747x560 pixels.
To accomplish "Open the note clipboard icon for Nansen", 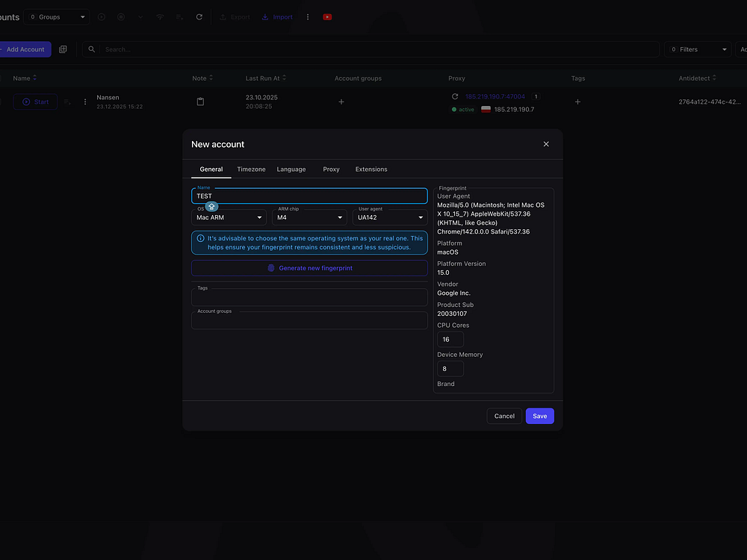I will click(200, 102).
